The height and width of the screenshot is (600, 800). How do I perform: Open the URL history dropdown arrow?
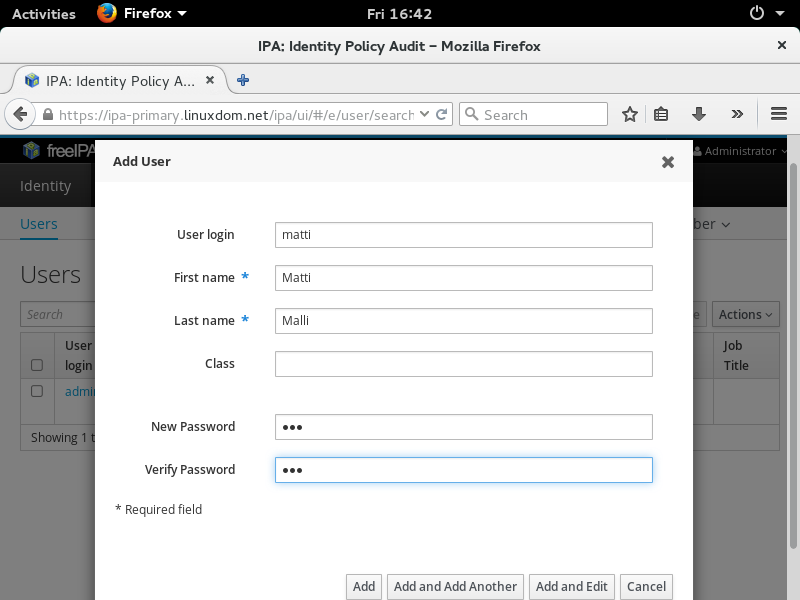[x=425, y=114]
